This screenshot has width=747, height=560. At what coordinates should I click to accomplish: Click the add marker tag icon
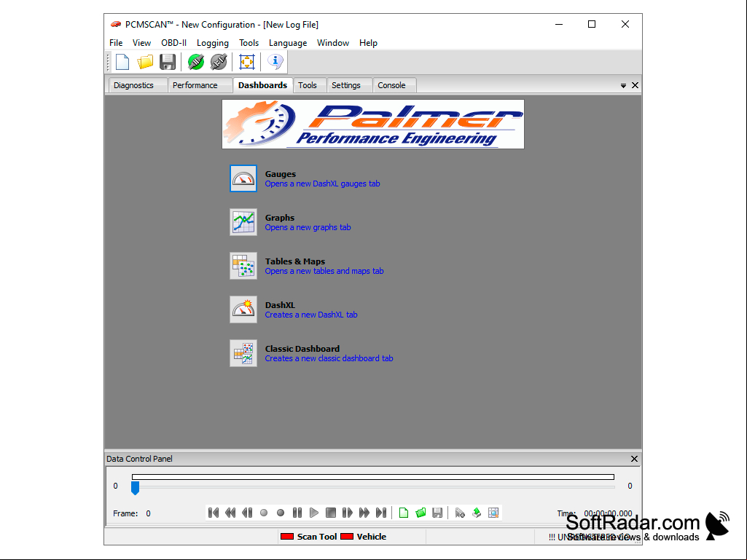[x=460, y=513]
